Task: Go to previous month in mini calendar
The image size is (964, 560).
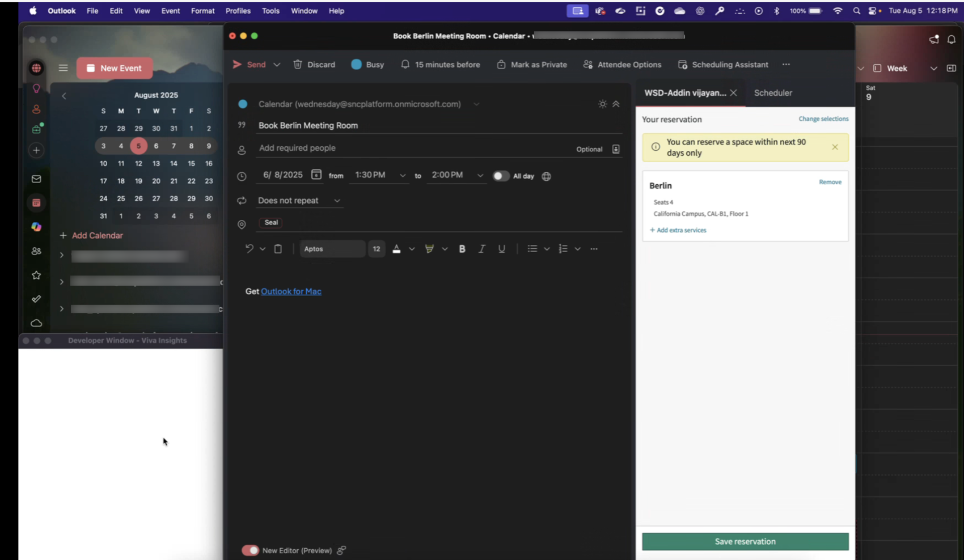Action: (x=64, y=96)
